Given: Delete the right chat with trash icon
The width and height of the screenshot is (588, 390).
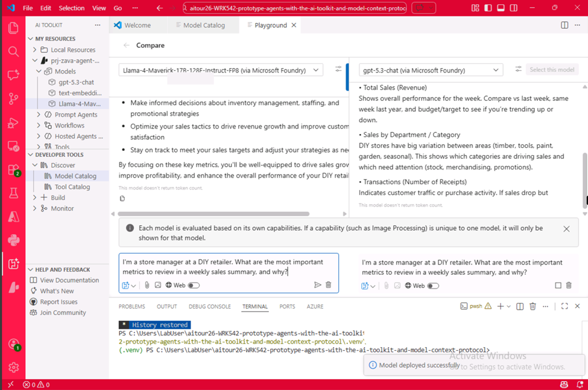Looking at the screenshot, I should 569,286.
